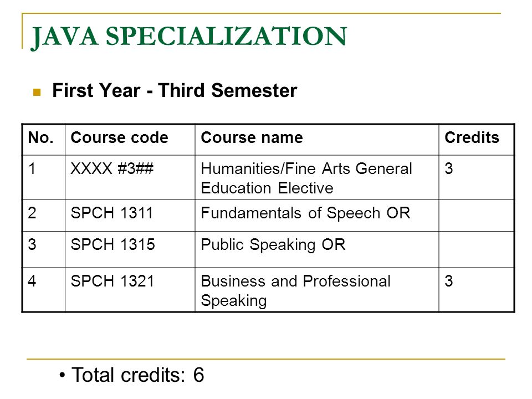Click the Course code column header
Image resolution: width=532 pixels, height=399 pixels.
click(120, 138)
